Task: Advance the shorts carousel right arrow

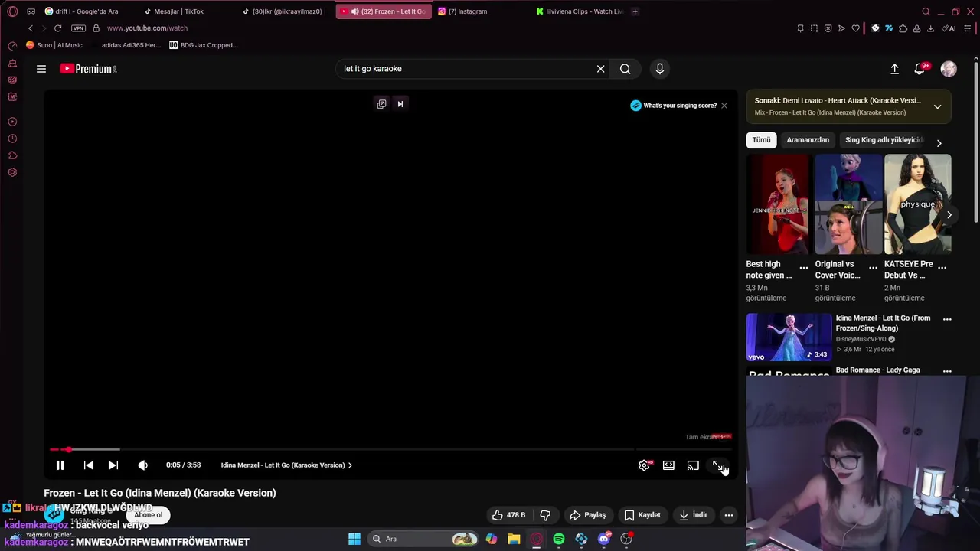Action: click(x=949, y=215)
